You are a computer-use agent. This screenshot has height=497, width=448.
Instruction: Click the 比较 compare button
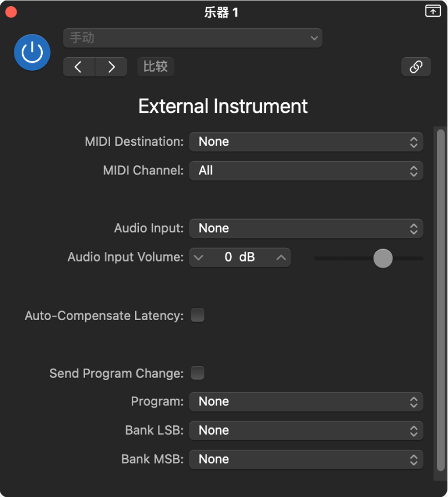(156, 67)
